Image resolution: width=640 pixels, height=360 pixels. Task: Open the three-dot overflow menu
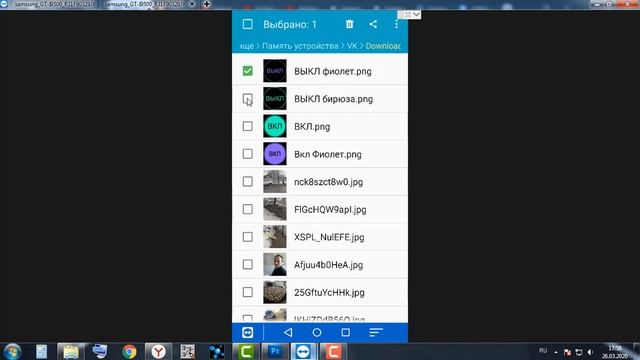pos(396,24)
